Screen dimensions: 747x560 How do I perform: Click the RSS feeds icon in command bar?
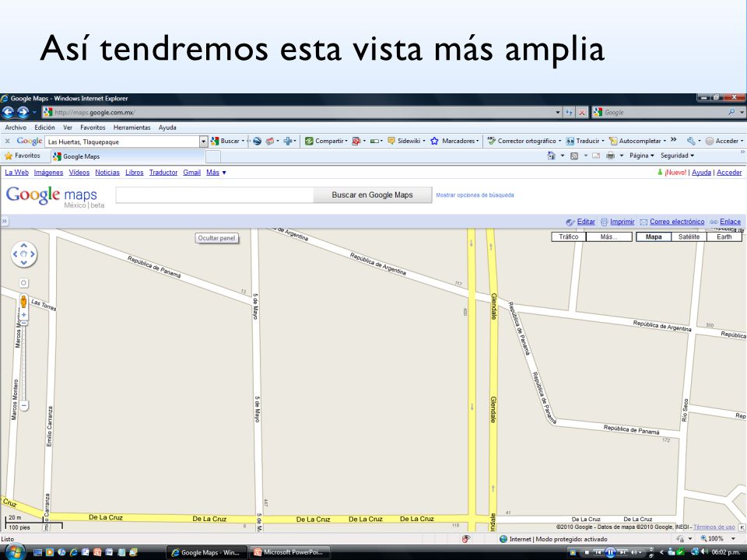pos(574,156)
